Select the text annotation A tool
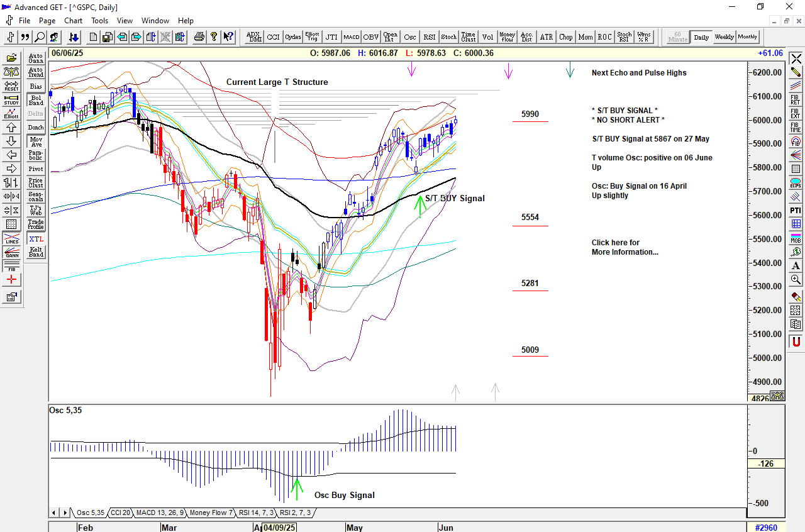This screenshot has width=805, height=532. tap(796, 265)
